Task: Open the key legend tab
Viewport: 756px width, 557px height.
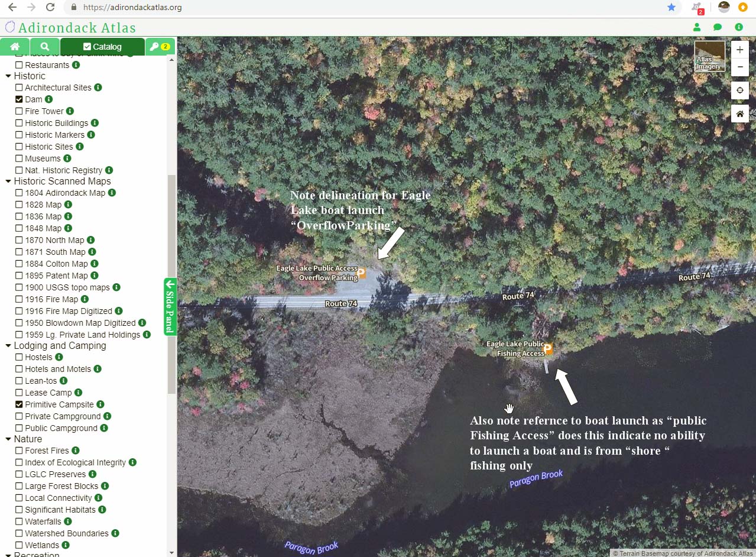Action: (160, 47)
